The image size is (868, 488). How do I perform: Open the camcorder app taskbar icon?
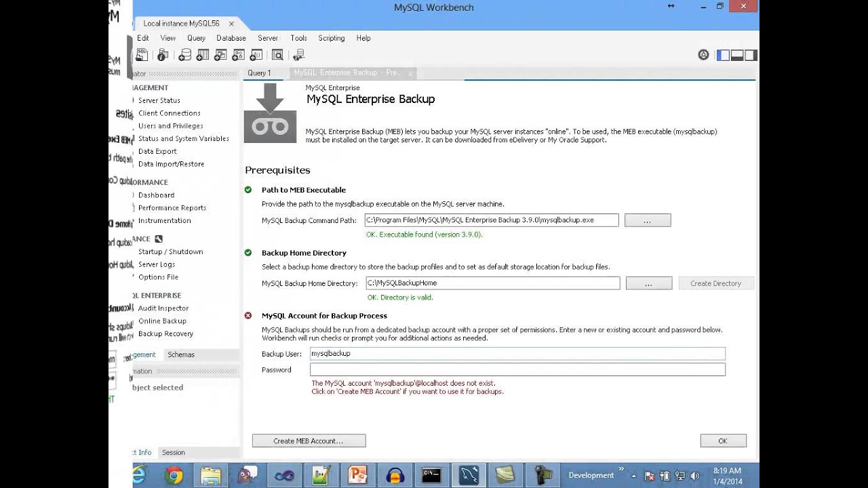(x=542, y=475)
